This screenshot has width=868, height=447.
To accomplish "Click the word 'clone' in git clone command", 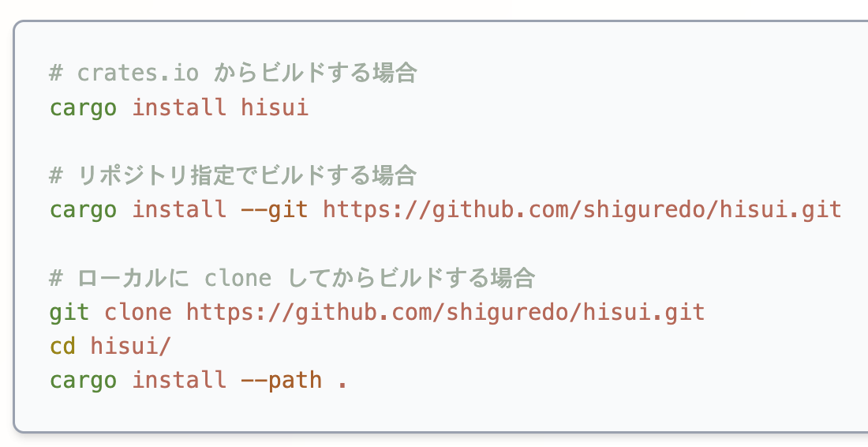I will point(138,312).
